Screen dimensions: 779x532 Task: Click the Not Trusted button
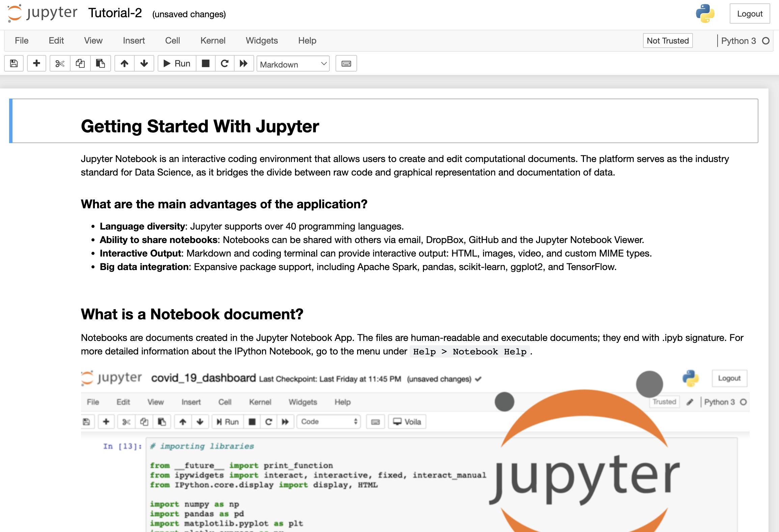(x=668, y=40)
